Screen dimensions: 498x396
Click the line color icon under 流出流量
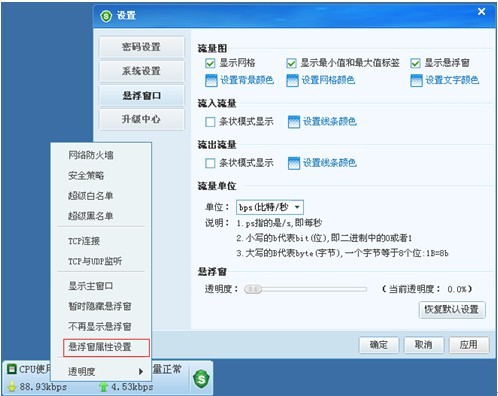tap(294, 163)
